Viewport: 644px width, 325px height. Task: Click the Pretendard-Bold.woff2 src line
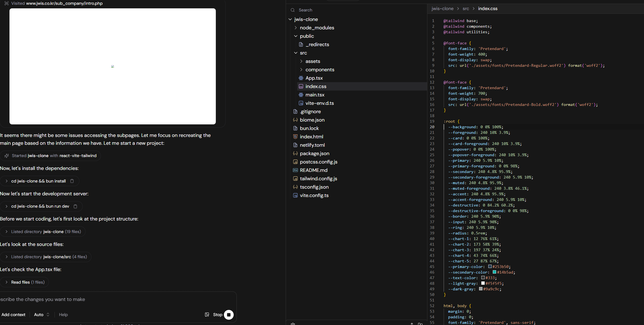523,105
